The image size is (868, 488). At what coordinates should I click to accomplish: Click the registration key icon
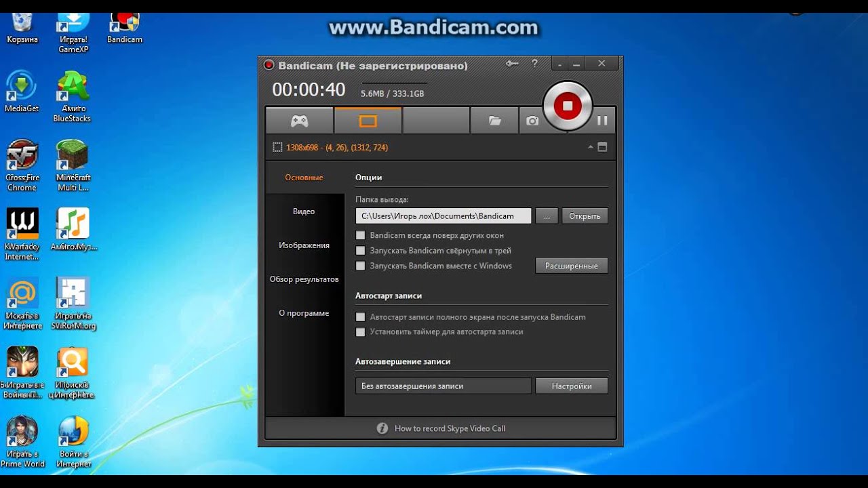[x=512, y=64]
